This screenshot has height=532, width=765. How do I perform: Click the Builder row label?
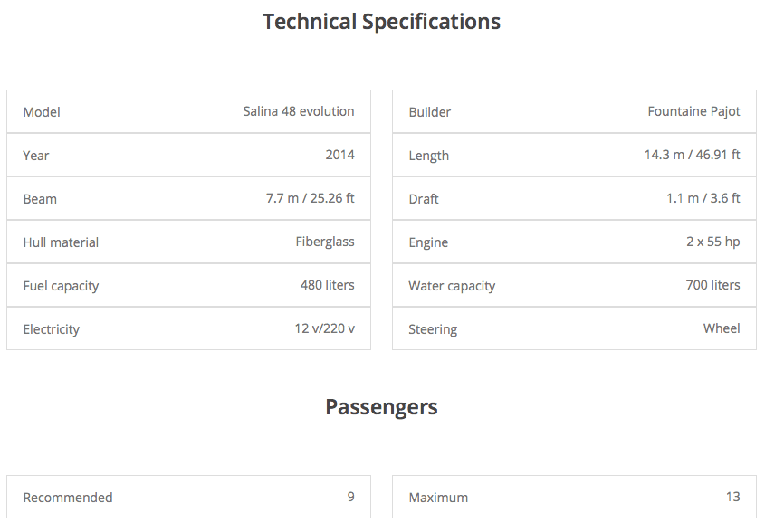click(x=430, y=112)
